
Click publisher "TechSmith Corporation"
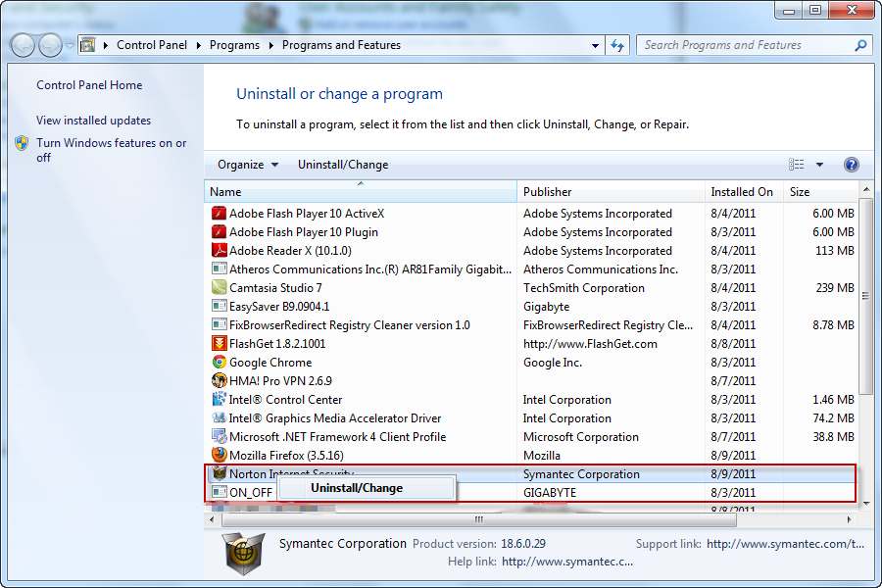click(584, 288)
